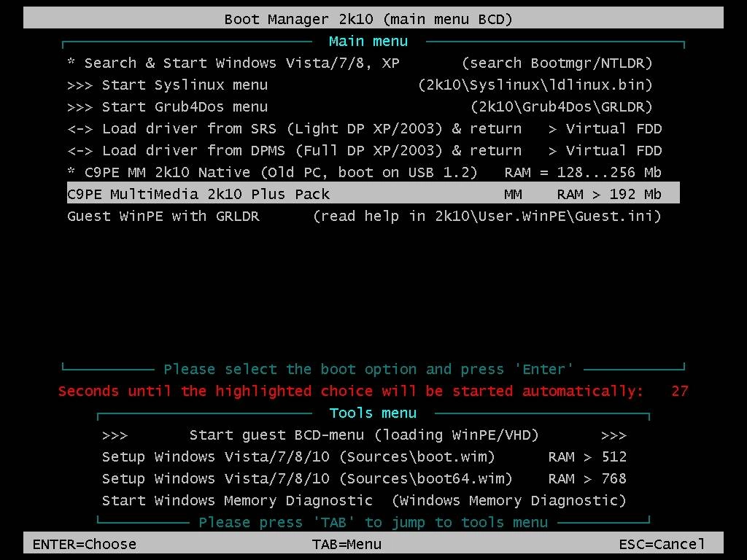
Task: Click the (search Bootmgr/NTLDR) description
Action: [x=557, y=63]
